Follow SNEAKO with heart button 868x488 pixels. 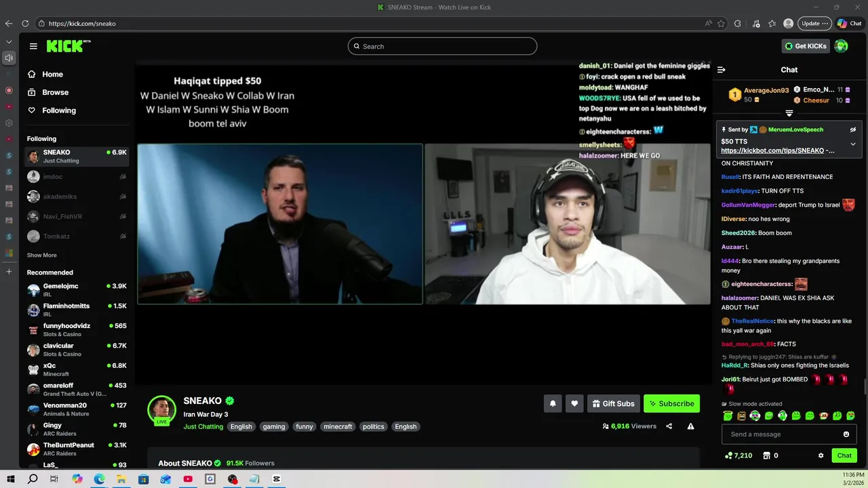(574, 404)
